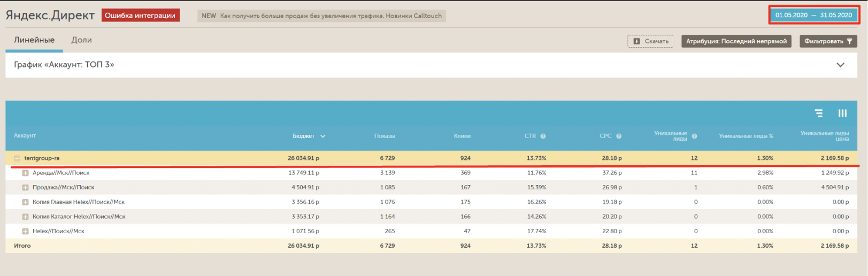Click the budget value 3 353.17 р
The image size is (868, 276).
[305, 217]
